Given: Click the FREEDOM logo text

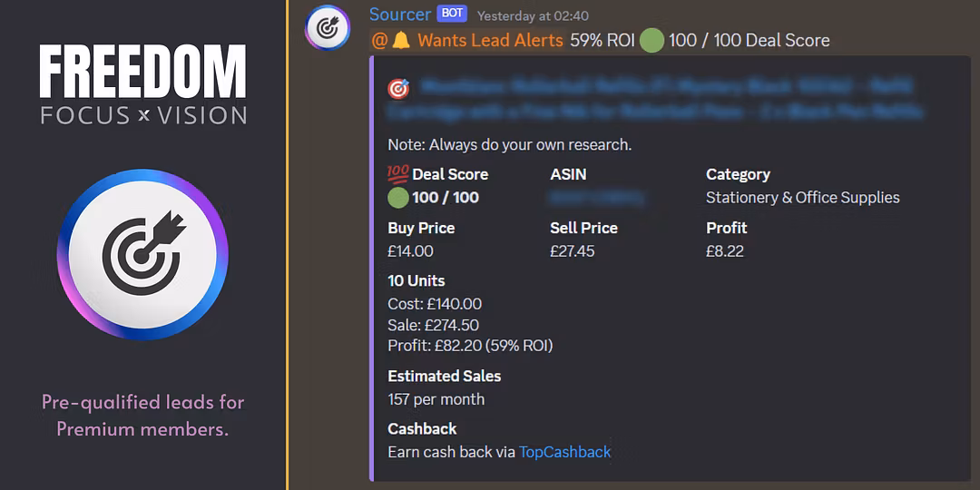Looking at the screenshot, I should (142, 73).
